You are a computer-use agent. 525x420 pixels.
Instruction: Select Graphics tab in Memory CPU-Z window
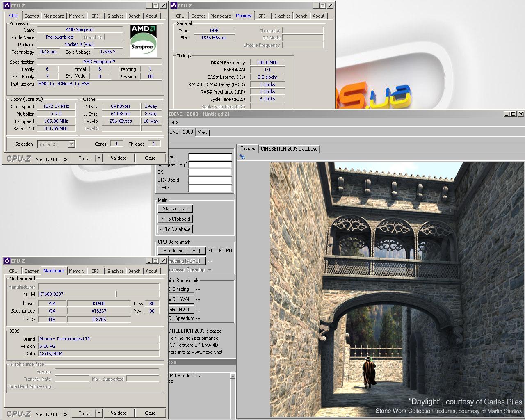click(x=282, y=16)
